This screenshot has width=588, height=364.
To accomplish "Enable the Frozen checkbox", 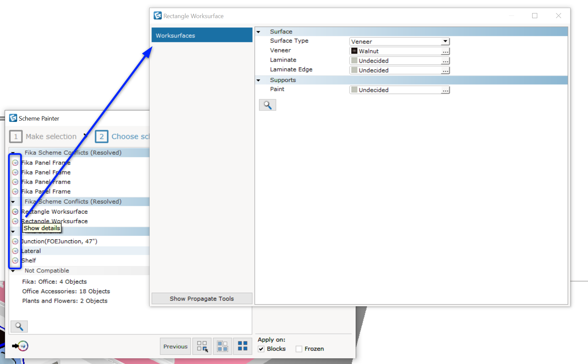I will pyautogui.click(x=299, y=349).
